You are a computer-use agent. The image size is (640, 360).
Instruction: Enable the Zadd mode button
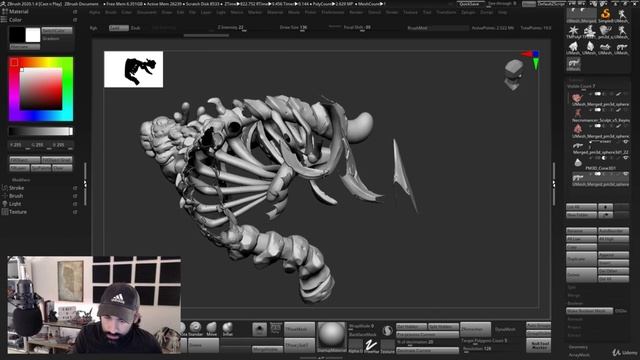coord(119,28)
